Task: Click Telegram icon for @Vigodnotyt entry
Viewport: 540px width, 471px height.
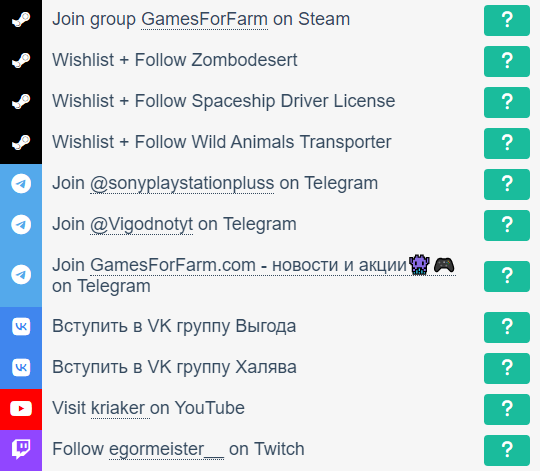Action: pyautogui.click(x=21, y=224)
